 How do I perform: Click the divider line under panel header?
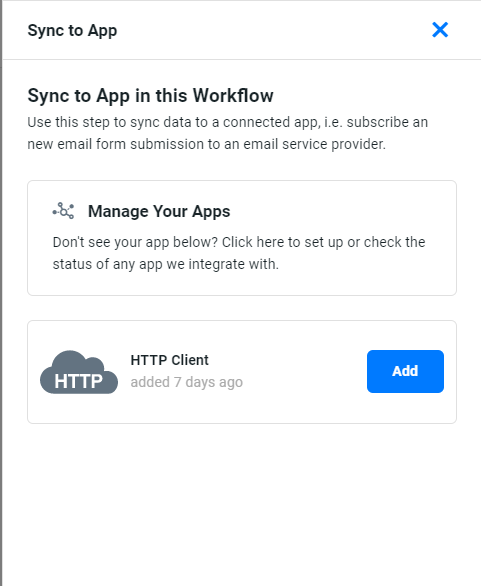coord(242,59)
